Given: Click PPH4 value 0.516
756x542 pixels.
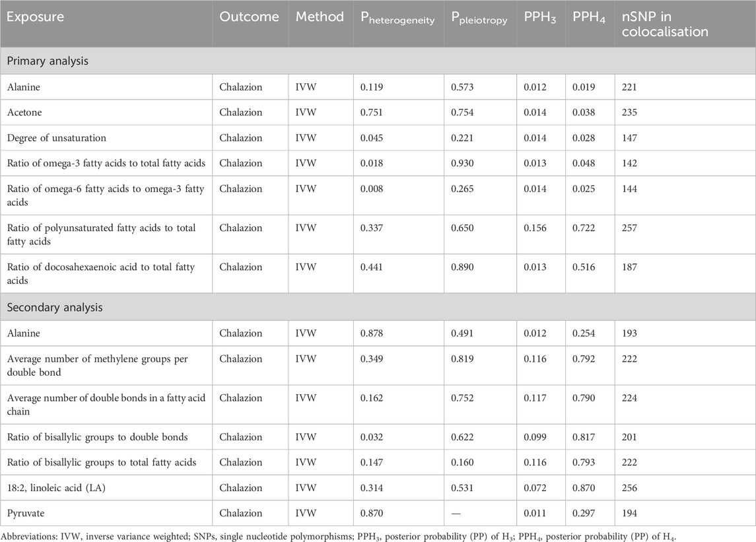Looking at the screenshot, I should 584,267.
